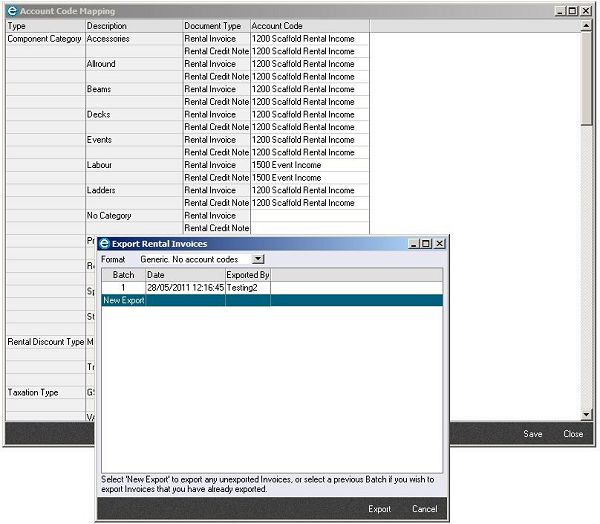Click the Date column header
600x524 pixels.
(x=184, y=274)
